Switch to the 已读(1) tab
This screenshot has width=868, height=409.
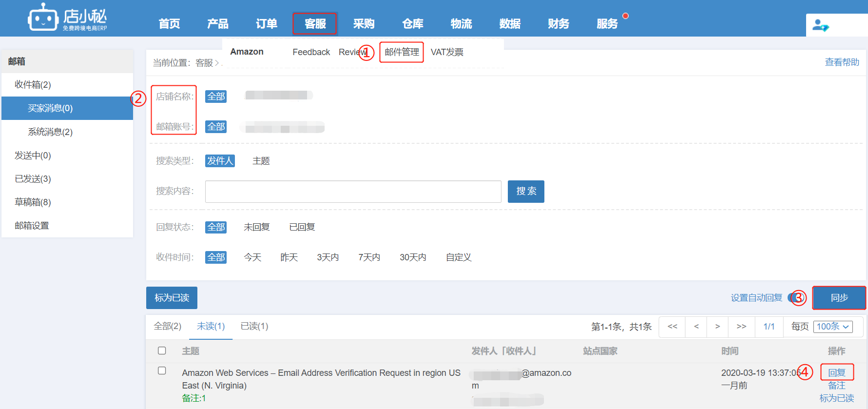click(x=254, y=326)
